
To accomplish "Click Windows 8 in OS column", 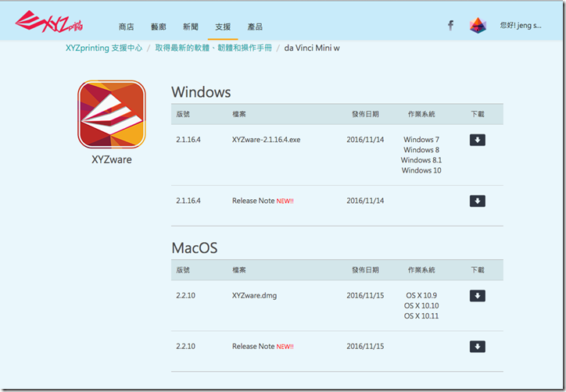I will (x=421, y=150).
